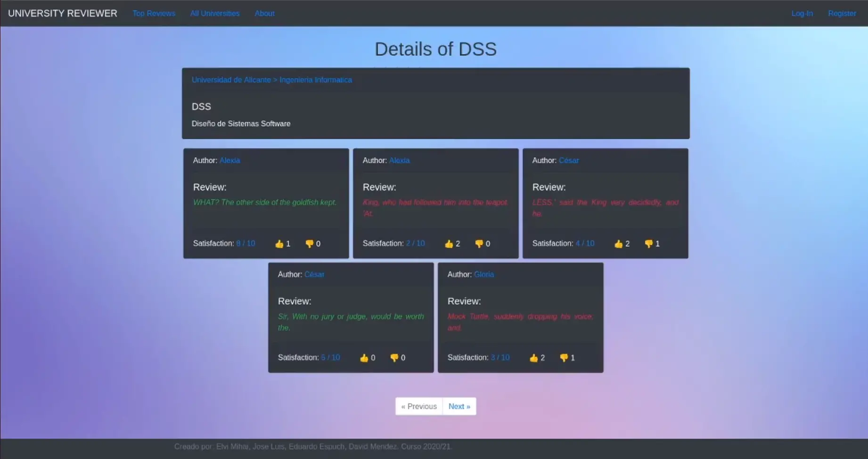This screenshot has width=868, height=459.
Task: Upvote César's 4/10 review
Action: [619, 244]
